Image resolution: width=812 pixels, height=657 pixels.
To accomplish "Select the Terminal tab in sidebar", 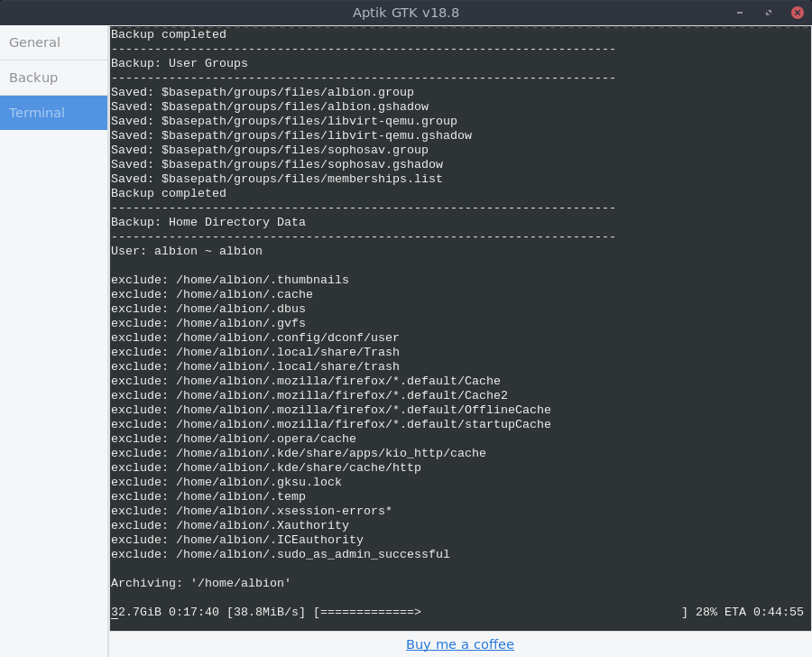I will click(35, 112).
